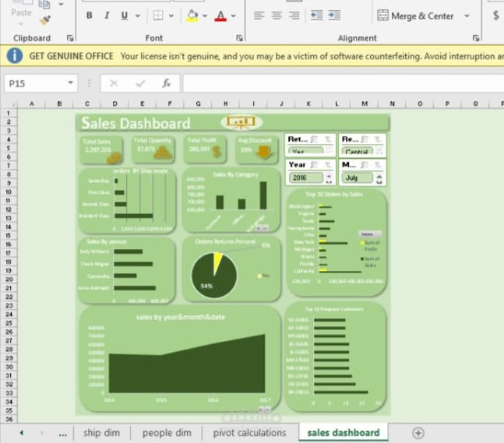Open the Fill Color dropdown arrow

pyautogui.click(x=205, y=16)
